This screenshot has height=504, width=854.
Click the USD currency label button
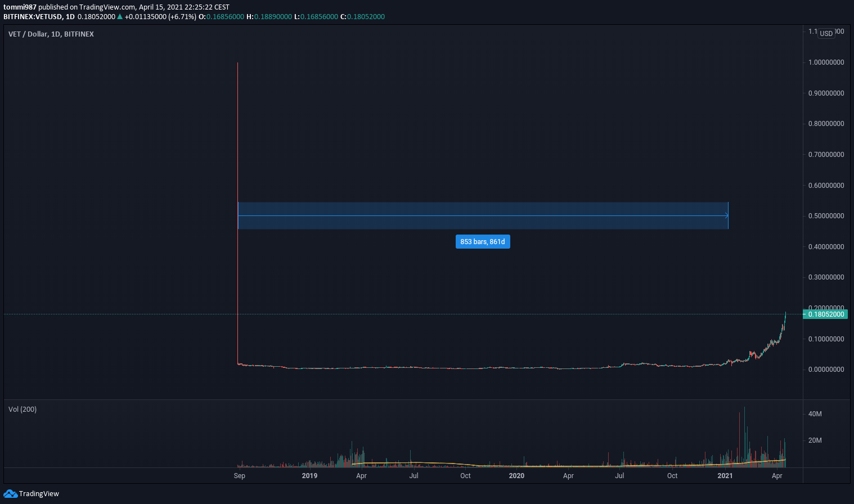(x=826, y=34)
